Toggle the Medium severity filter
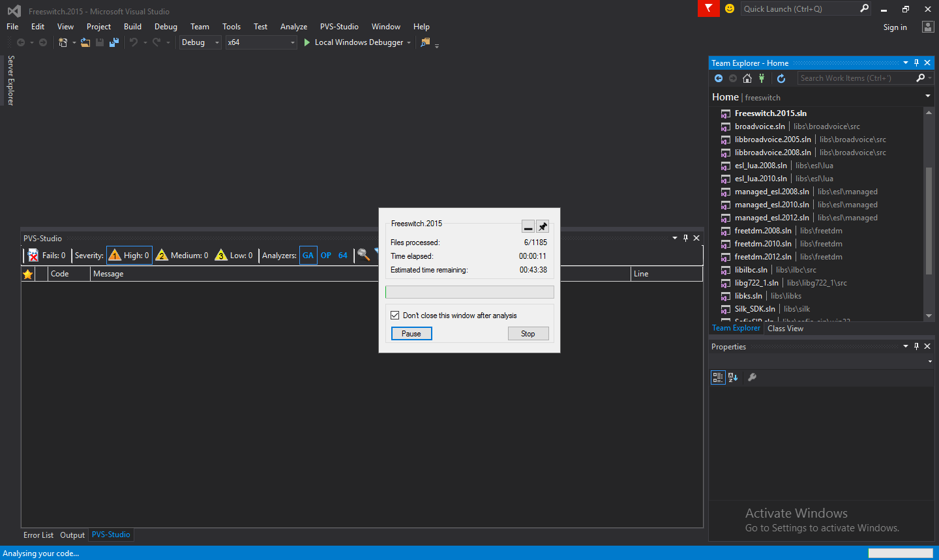 point(182,256)
